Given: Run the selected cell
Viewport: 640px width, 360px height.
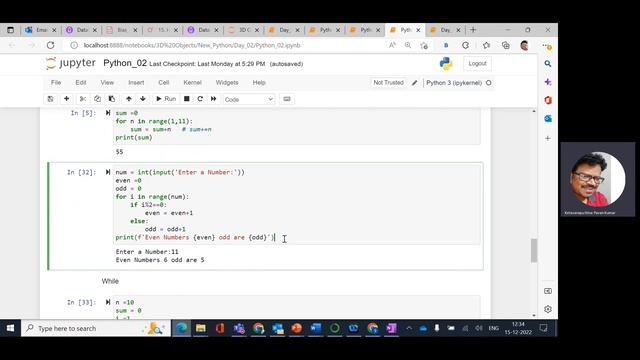Looking at the screenshot, I should 166,99.
